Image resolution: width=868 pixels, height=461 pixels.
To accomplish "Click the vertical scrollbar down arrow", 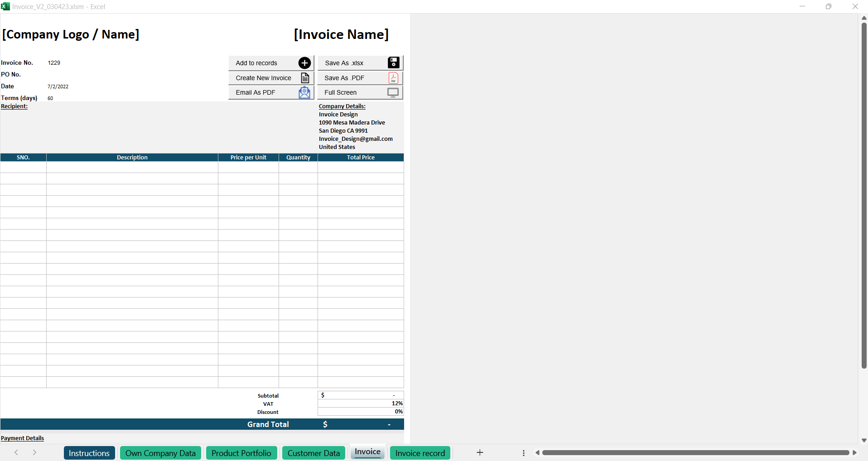I will (864, 440).
